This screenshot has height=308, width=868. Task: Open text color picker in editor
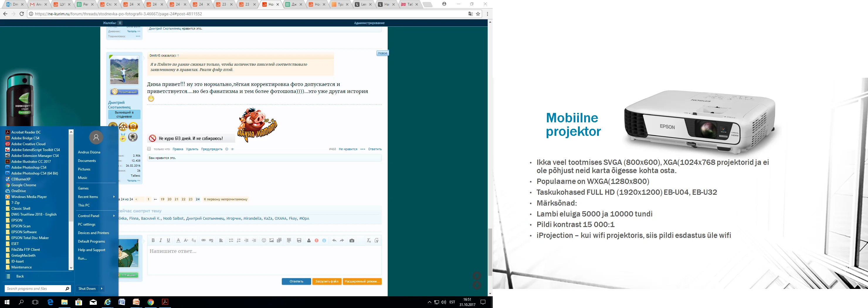(178, 240)
